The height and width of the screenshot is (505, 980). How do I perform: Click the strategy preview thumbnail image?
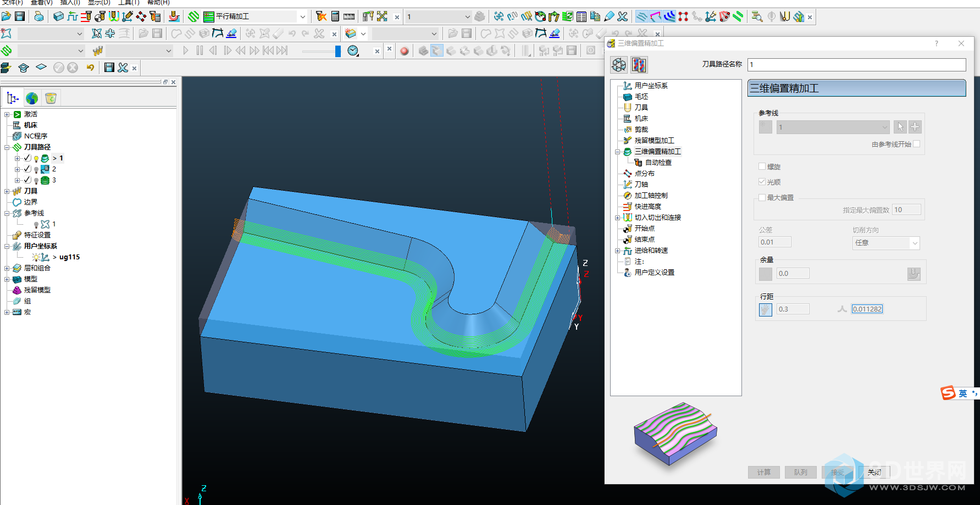pyautogui.click(x=676, y=434)
